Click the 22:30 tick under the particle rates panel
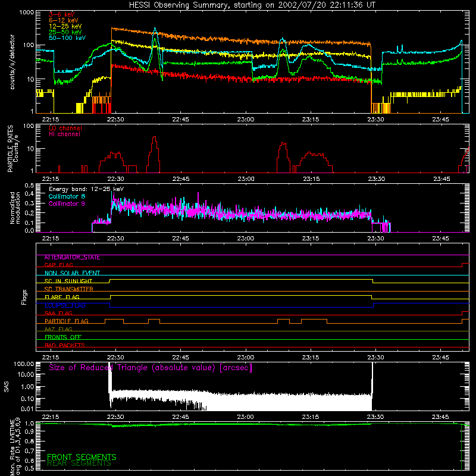This screenshot has width=476, height=476. click(115, 179)
